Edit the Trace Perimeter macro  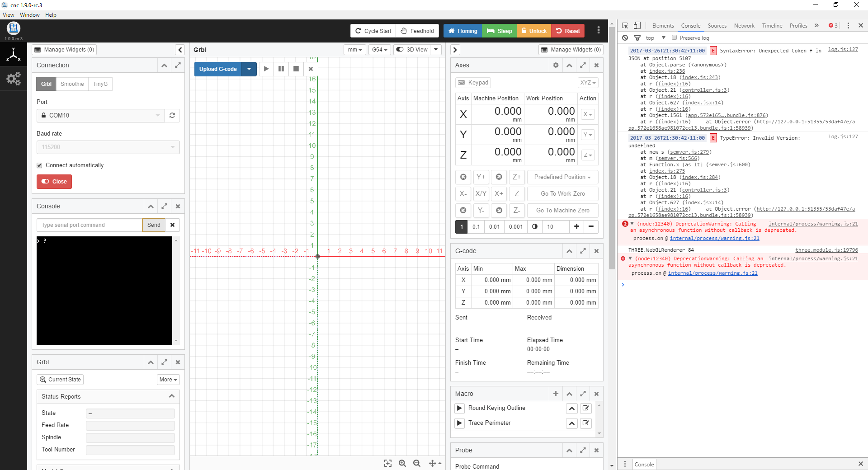click(x=586, y=423)
